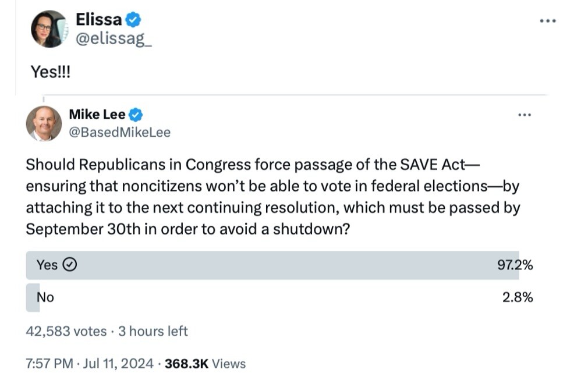The height and width of the screenshot is (384, 588).
Task: Open the quoted SAVE Act tweet text
Action: click(273, 197)
